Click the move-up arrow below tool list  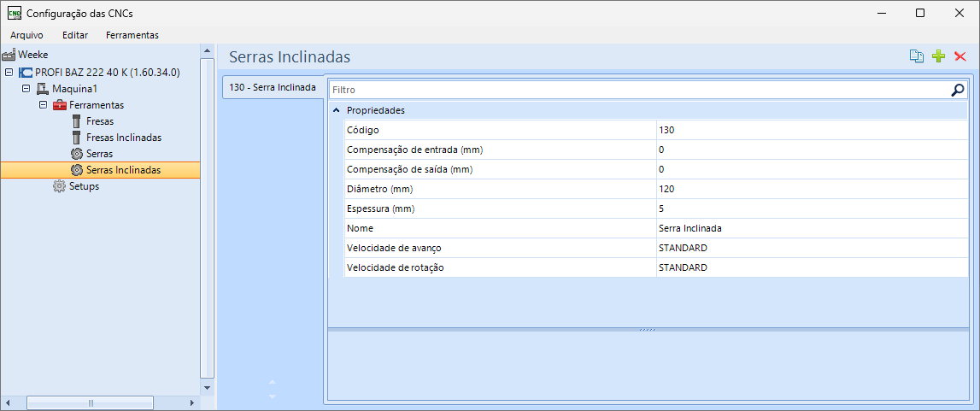click(x=272, y=382)
